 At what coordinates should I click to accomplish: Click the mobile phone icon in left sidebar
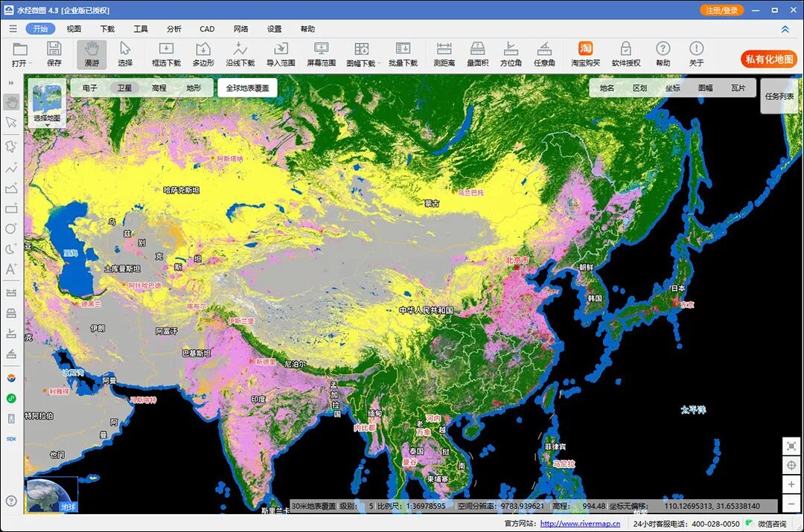coord(11,419)
